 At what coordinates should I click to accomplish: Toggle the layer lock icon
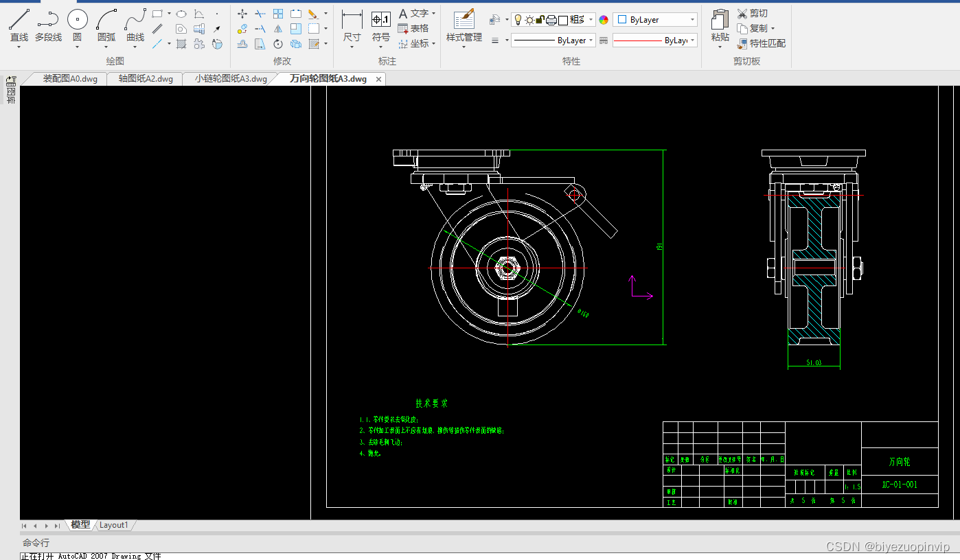pyautogui.click(x=540, y=20)
